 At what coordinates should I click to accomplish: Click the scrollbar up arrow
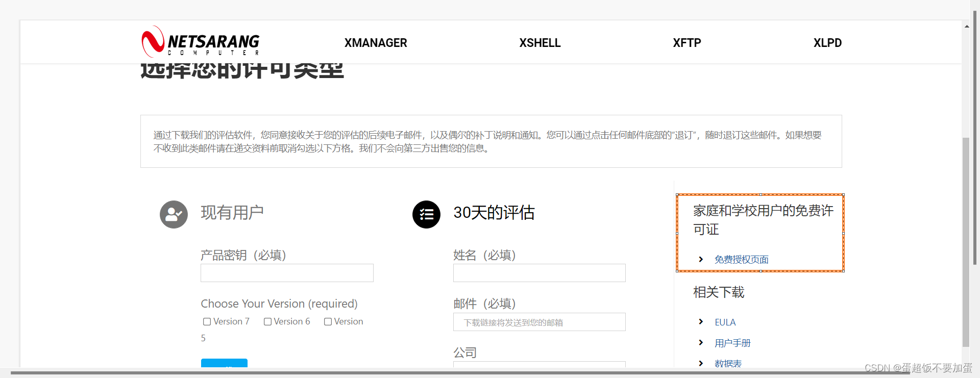pos(967,26)
